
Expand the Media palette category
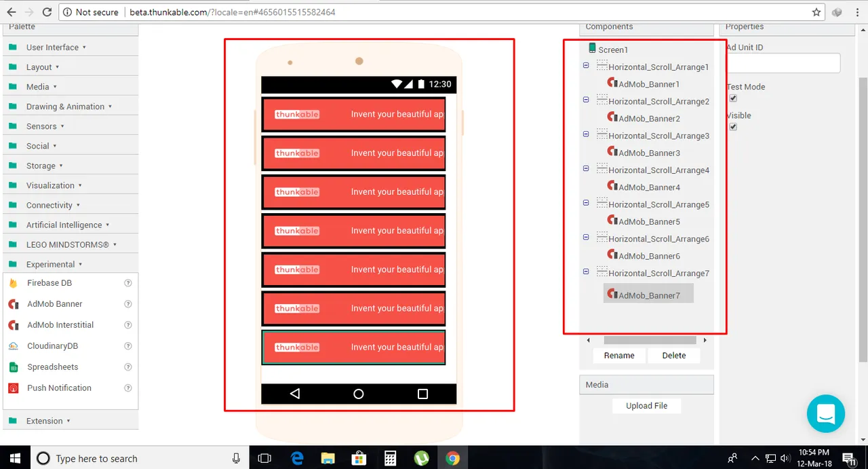[x=71, y=87]
